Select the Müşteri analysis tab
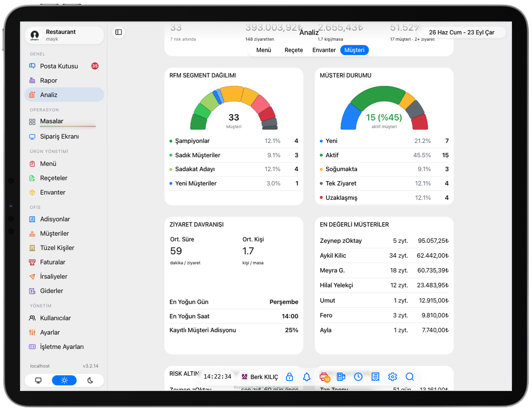This screenshot has height=412, width=532. point(354,50)
